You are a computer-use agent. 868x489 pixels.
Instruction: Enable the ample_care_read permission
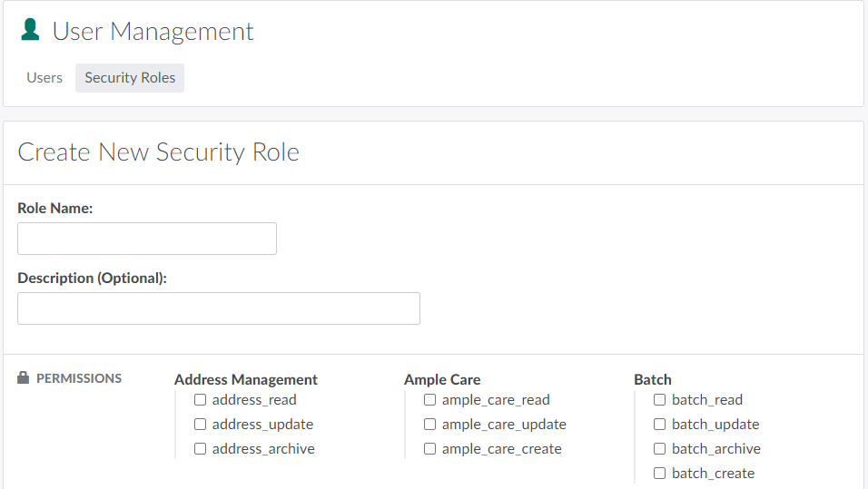430,400
